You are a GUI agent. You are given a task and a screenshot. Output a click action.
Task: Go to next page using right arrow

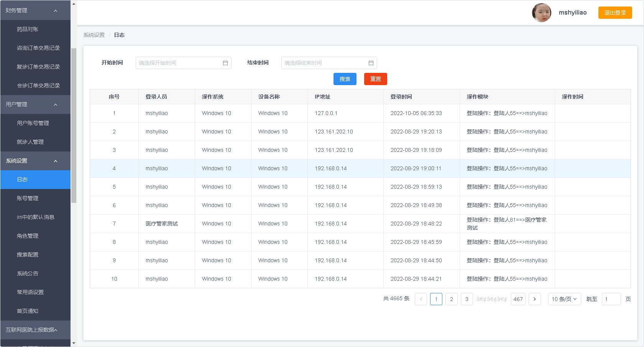tap(534, 299)
